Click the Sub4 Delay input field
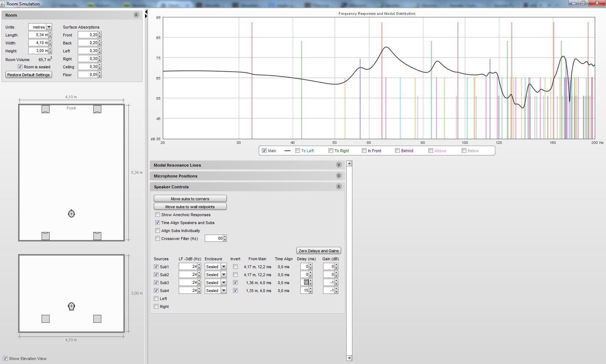This screenshot has width=606, height=364. point(304,291)
